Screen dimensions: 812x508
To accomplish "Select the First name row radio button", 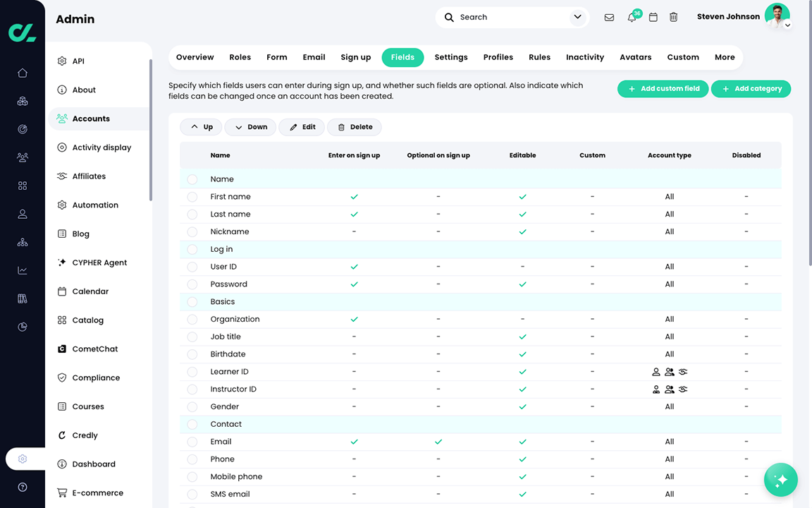I will [x=192, y=196].
